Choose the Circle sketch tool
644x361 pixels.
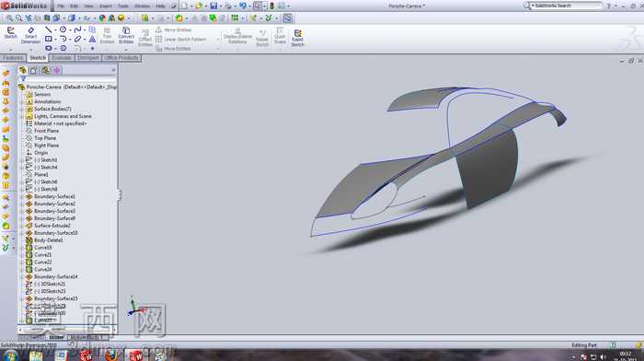[x=63, y=29]
